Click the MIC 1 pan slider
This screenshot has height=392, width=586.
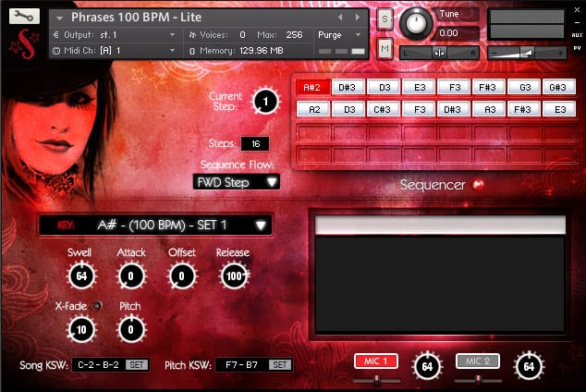click(376, 381)
